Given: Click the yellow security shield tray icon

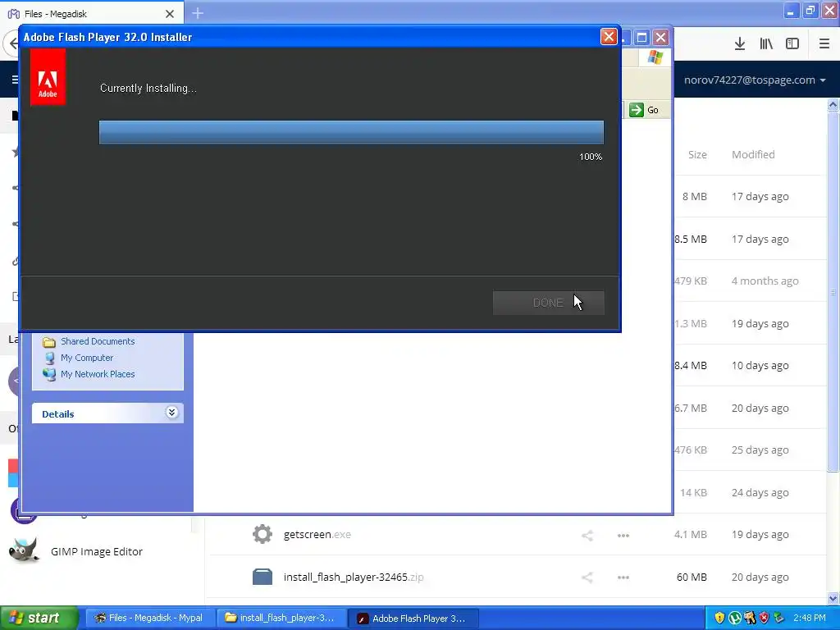Looking at the screenshot, I should coord(719,618).
